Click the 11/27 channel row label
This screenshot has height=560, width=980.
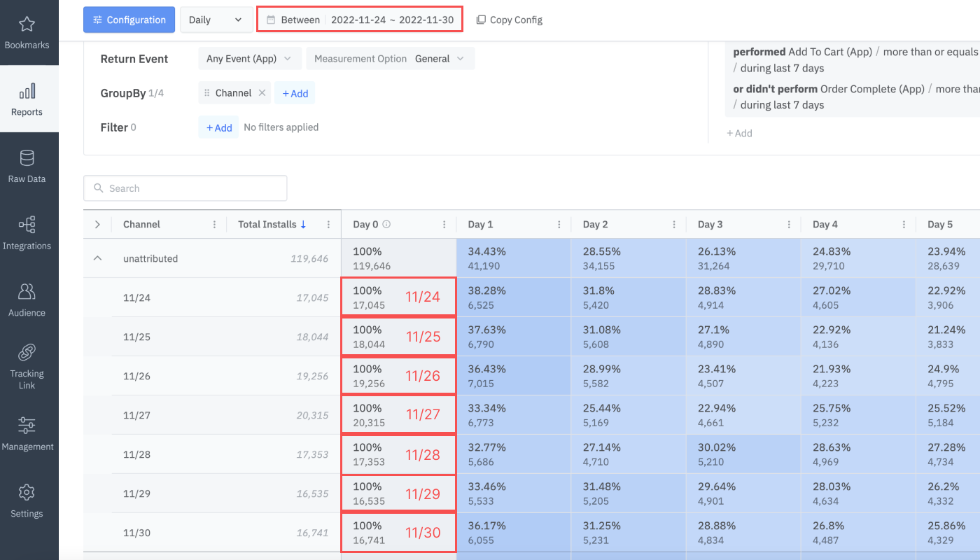click(x=136, y=415)
